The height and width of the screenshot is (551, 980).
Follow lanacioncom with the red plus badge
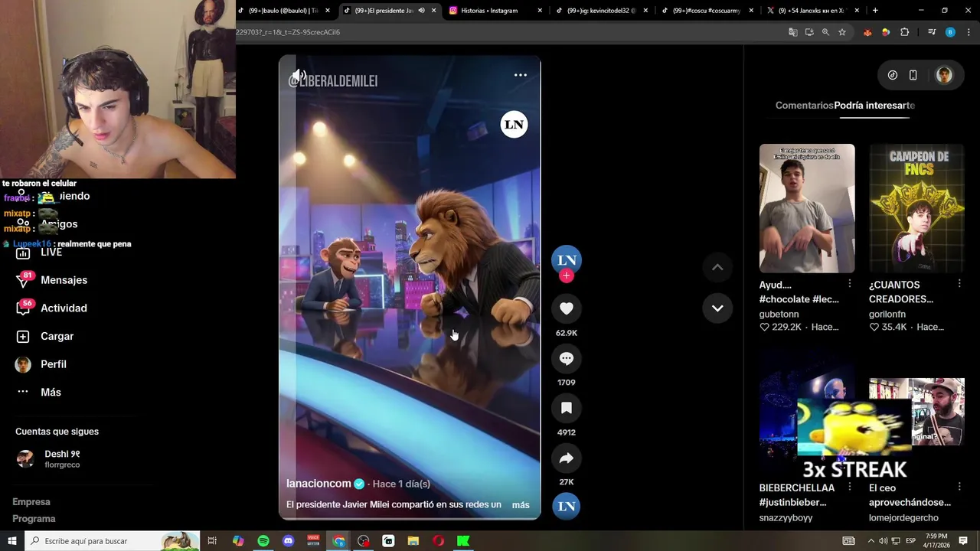coord(567,275)
